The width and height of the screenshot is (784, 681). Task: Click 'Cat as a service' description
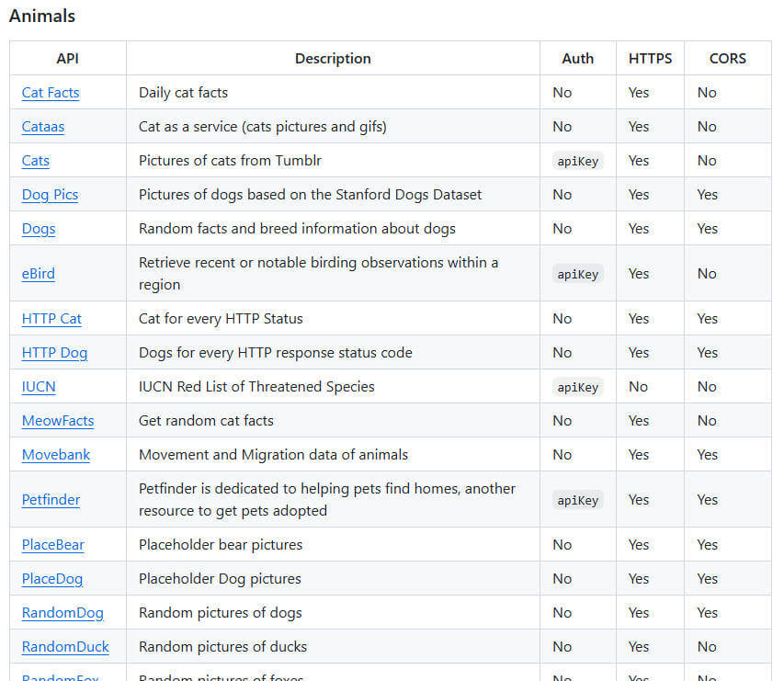[x=263, y=127]
